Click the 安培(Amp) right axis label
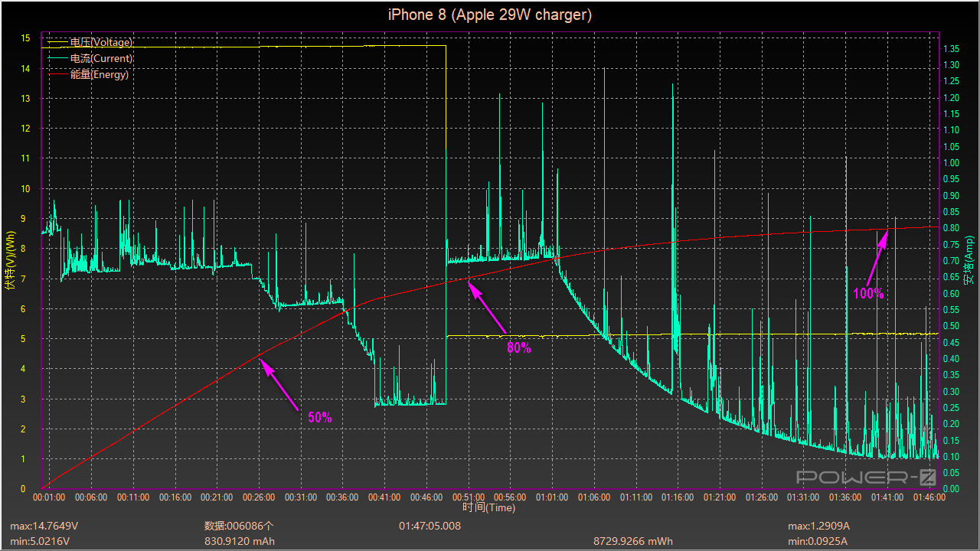This screenshot has width=980, height=551. coord(968,260)
